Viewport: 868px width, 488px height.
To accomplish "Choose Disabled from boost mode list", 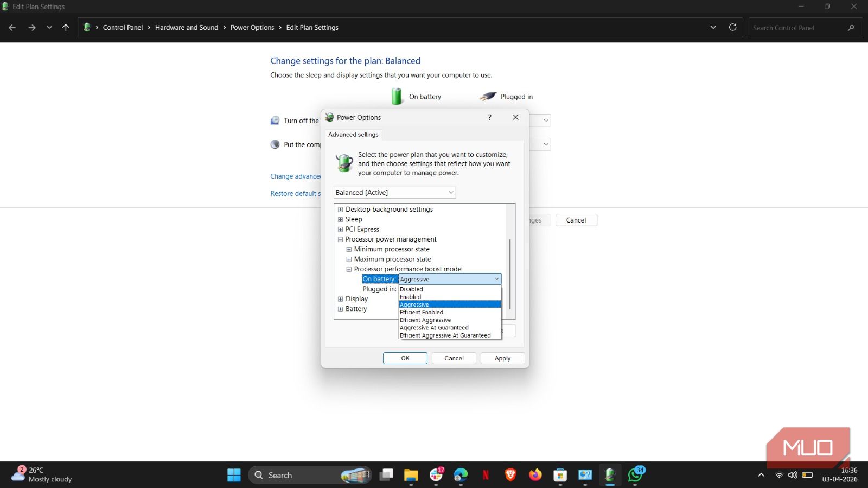I will coord(450,289).
